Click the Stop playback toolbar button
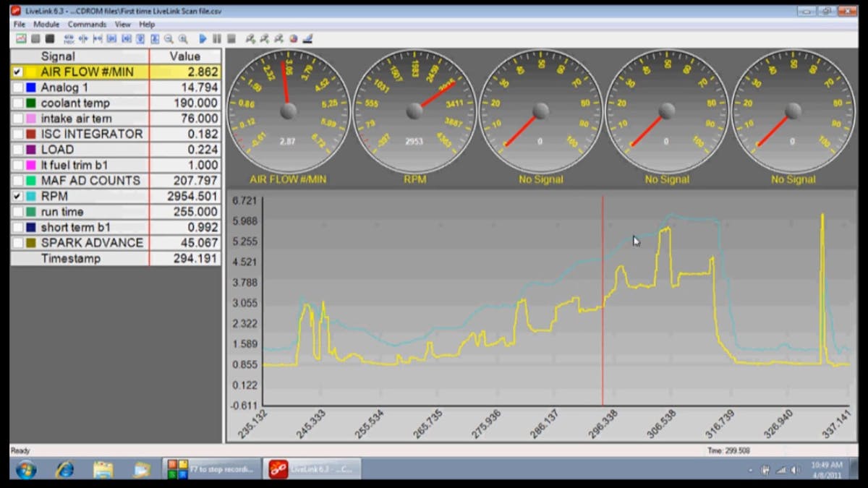This screenshot has height=488, width=868. tap(231, 38)
